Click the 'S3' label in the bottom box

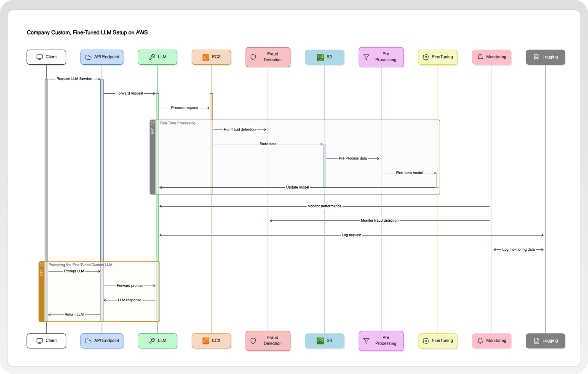click(x=329, y=341)
